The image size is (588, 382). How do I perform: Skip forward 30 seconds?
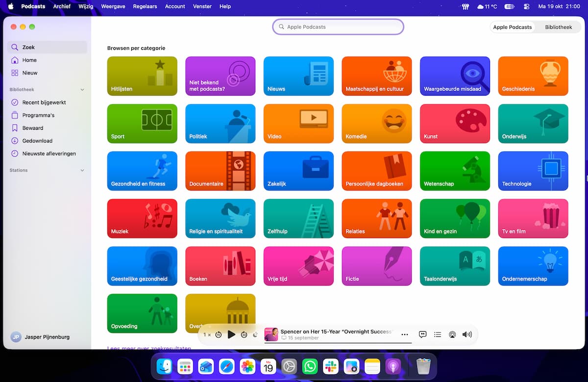pos(244,334)
